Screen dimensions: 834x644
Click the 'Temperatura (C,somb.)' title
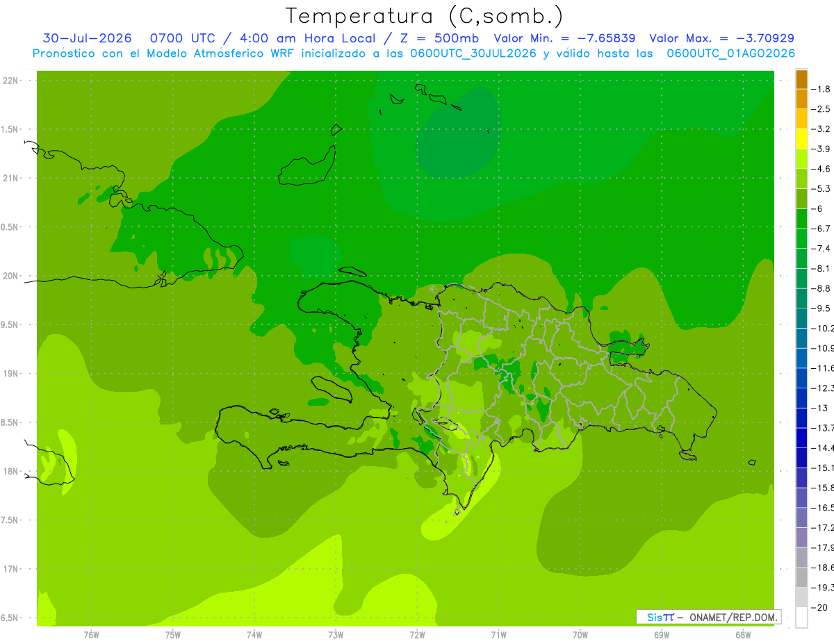[425, 17]
